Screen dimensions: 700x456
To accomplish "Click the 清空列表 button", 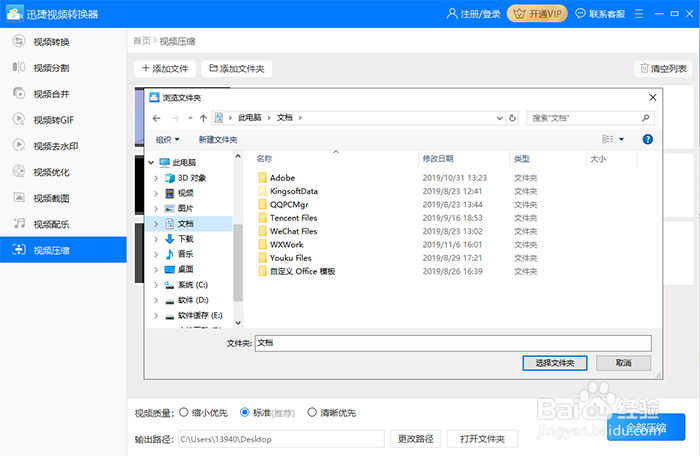I will pos(663,68).
